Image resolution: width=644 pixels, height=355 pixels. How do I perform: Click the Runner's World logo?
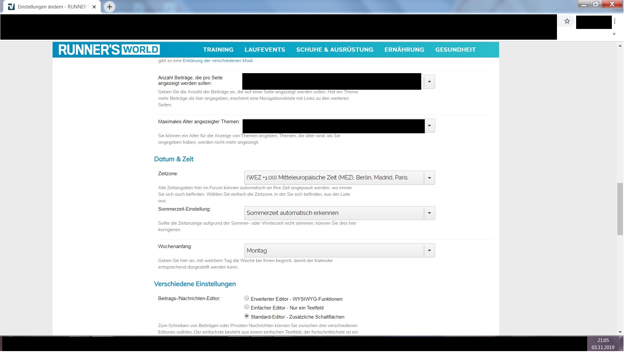click(x=109, y=50)
